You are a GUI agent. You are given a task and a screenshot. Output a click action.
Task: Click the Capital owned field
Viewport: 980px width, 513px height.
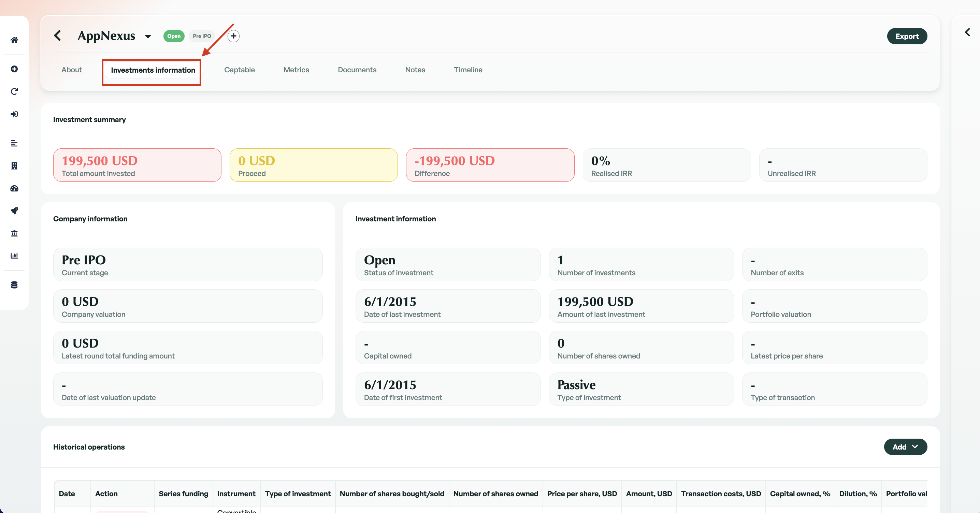tap(448, 348)
